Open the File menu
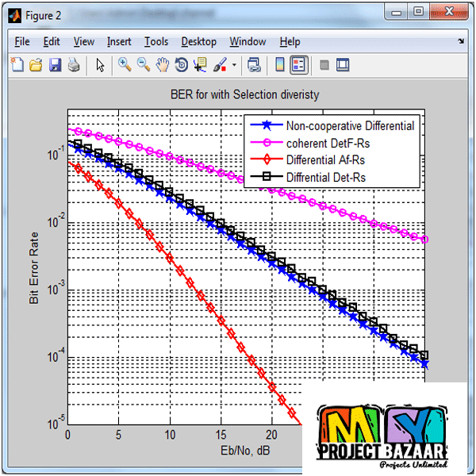The width and height of the screenshot is (476, 476). (x=22, y=41)
